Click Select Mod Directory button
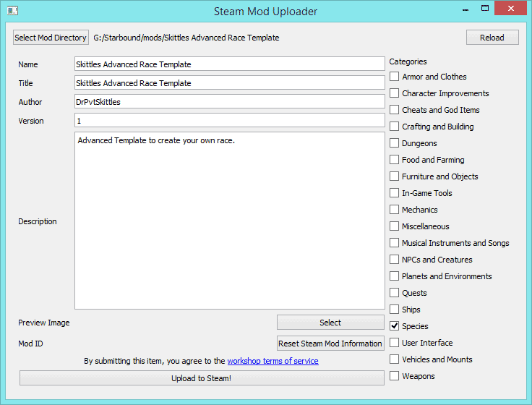 51,38
